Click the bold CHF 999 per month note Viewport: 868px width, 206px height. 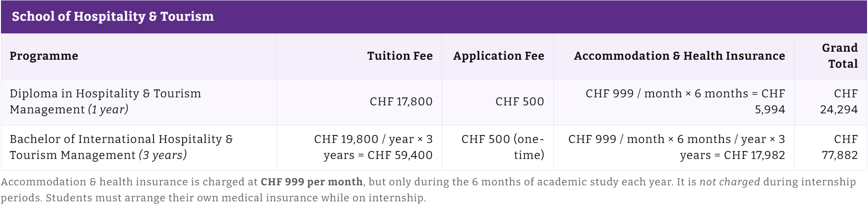coord(312,182)
